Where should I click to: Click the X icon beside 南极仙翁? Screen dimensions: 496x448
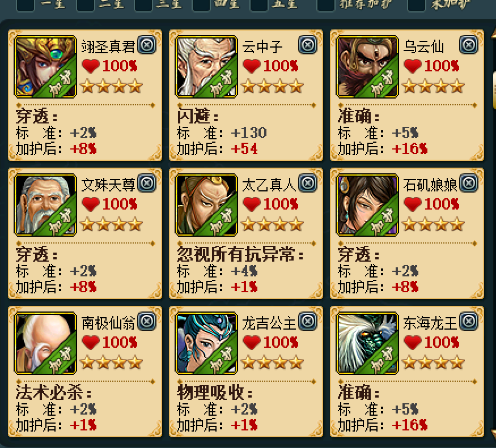click(x=147, y=321)
